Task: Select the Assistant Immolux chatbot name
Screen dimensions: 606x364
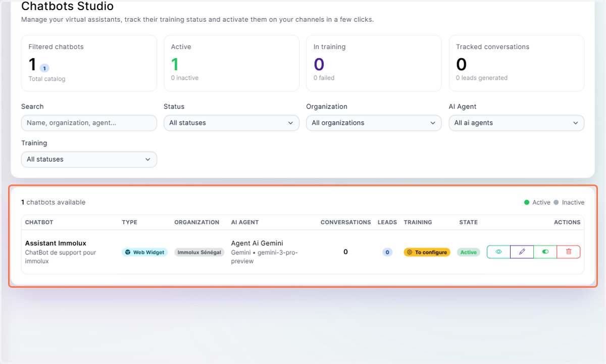Action: click(x=56, y=243)
